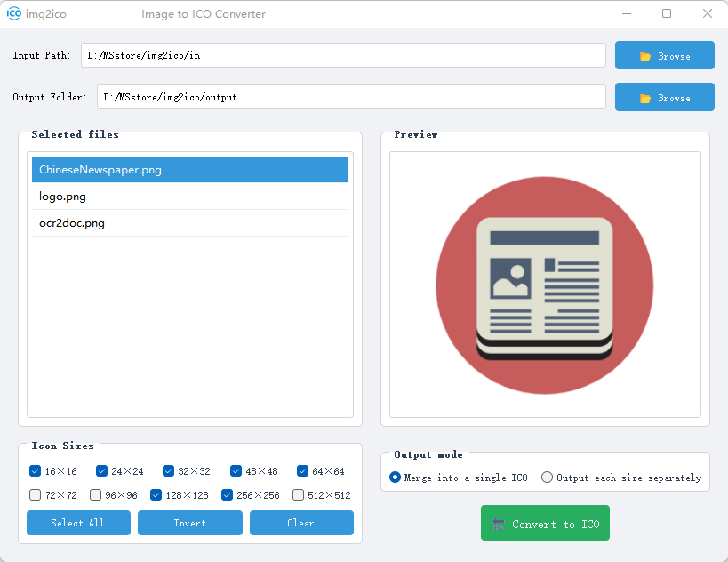728x562 pixels.
Task: Click folder icon on Output Folder Browse button
Action: point(645,99)
